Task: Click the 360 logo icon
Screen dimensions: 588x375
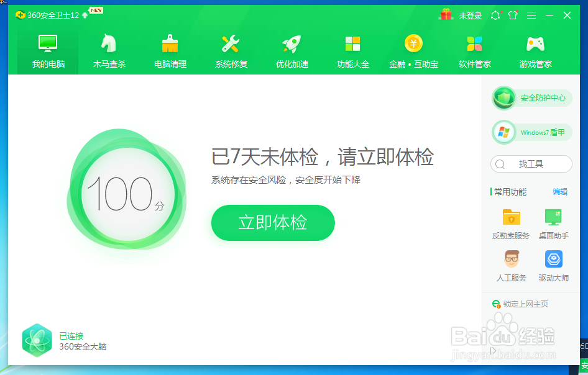Action: [x=21, y=15]
